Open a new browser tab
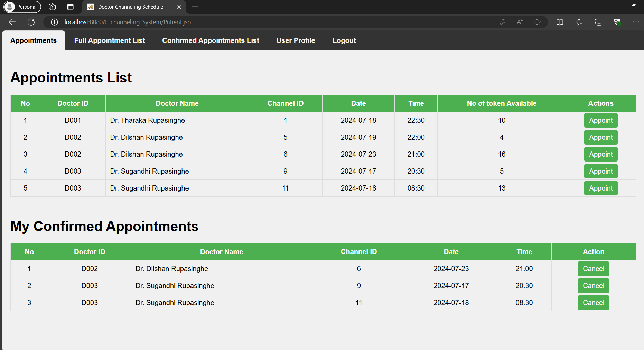644x350 pixels. [x=195, y=7]
